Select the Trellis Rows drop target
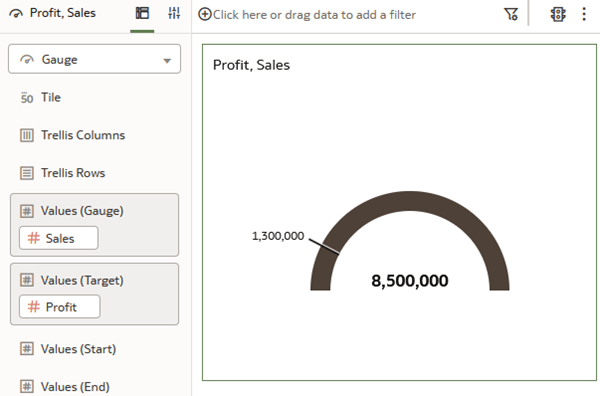The width and height of the screenshot is (600, 396). click(x=73, y=173)
